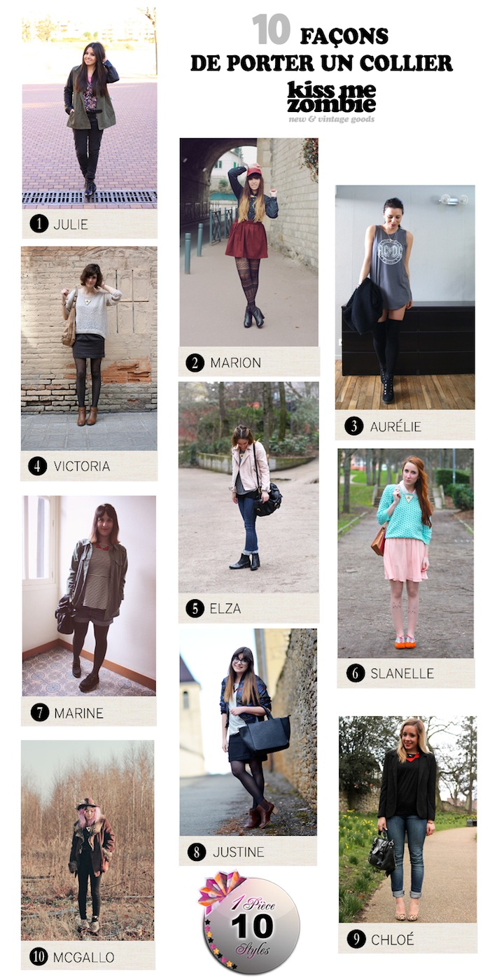Viewport: 490px width, 980px height.
Task: Select the number 5 badge beside Elza
Action: tap(195, 608)
